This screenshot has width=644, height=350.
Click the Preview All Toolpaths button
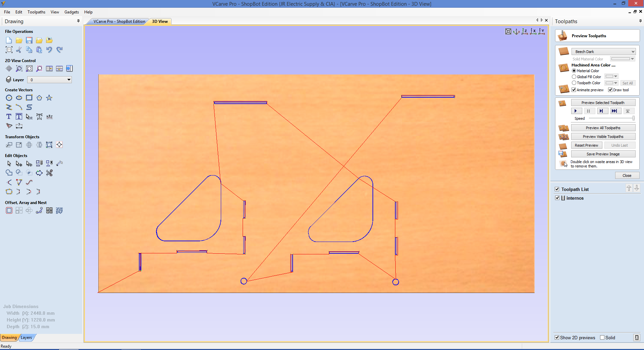coord(603,128)
